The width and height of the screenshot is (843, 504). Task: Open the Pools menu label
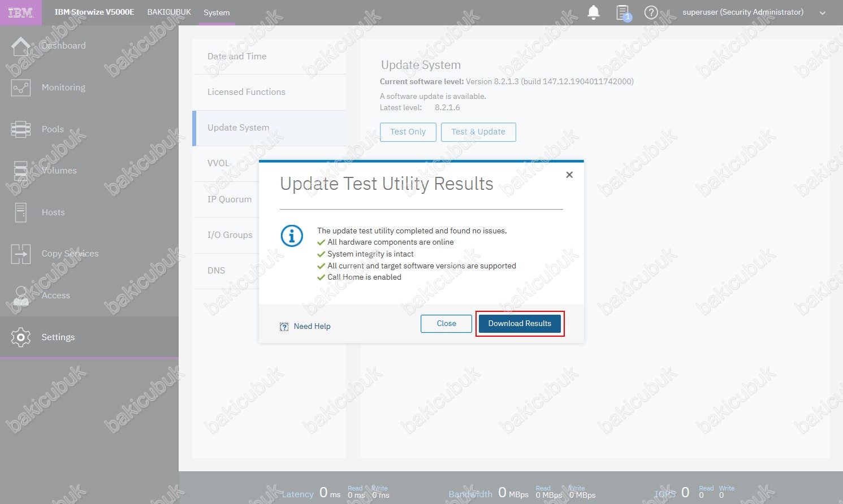(x=53, y=129)
